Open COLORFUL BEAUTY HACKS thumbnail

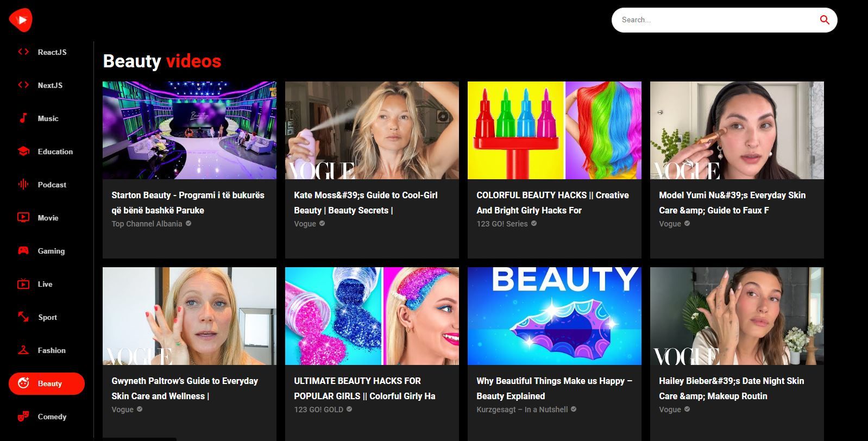pos(555,130)
